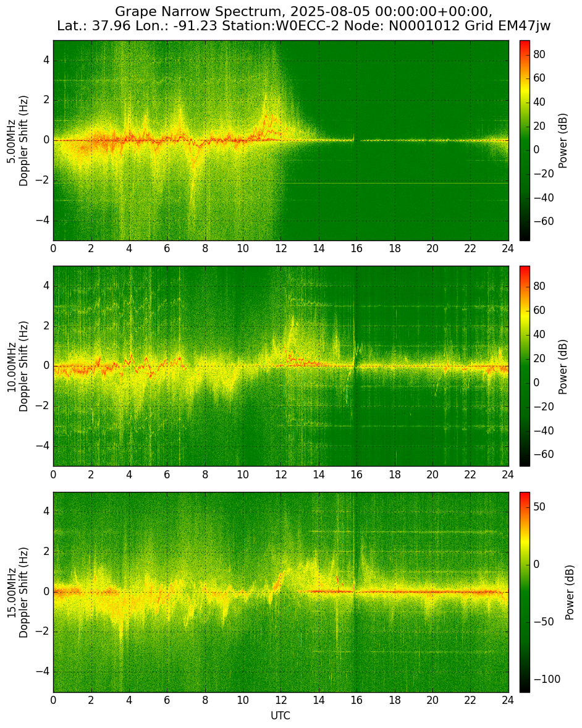Viewport: 582px width, 728px height.
Task: Click the 12 tick on the top plot's x-axis
Action: tap(280, 248)
